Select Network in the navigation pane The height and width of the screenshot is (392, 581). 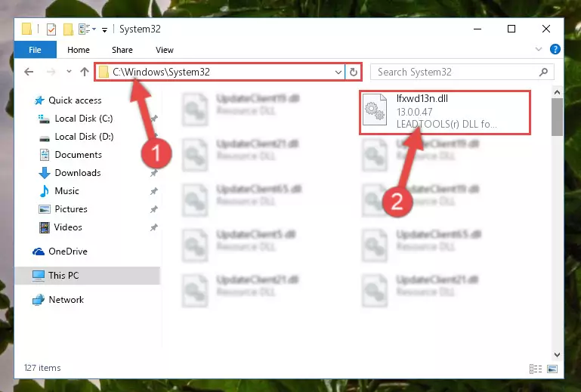[66, 300]
